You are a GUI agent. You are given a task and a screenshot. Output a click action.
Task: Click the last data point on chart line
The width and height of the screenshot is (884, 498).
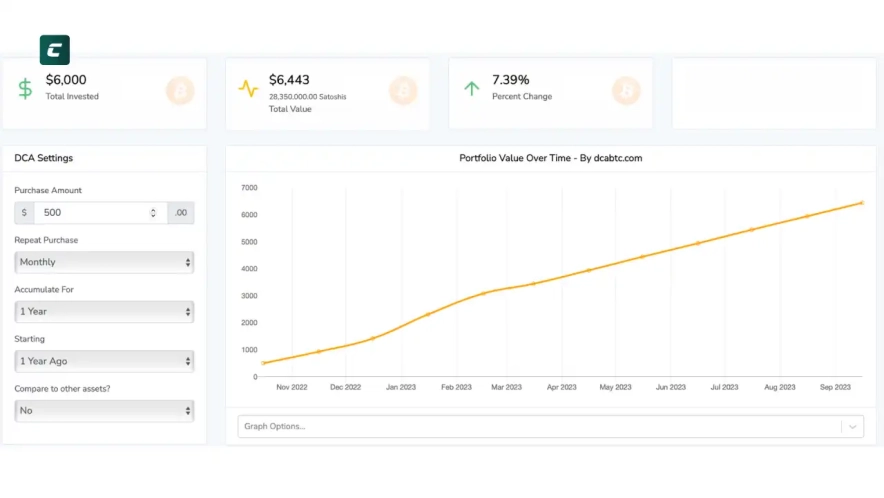pos(861,203)
